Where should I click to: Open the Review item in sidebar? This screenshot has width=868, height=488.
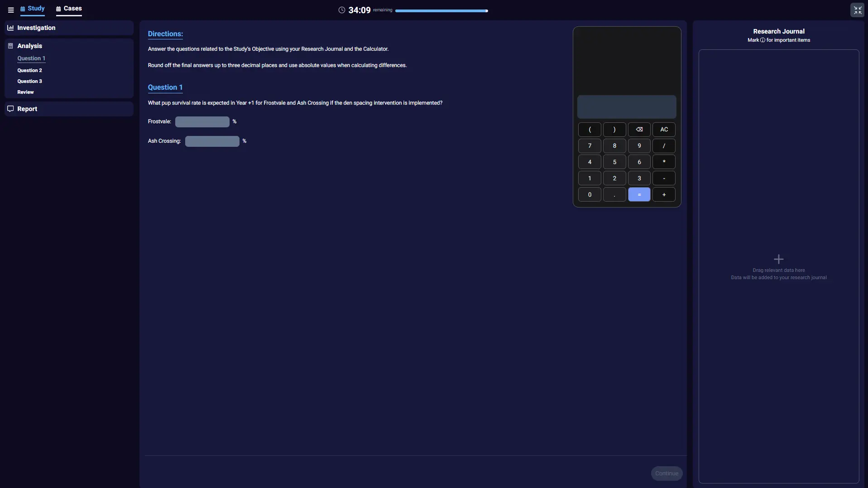25,92
